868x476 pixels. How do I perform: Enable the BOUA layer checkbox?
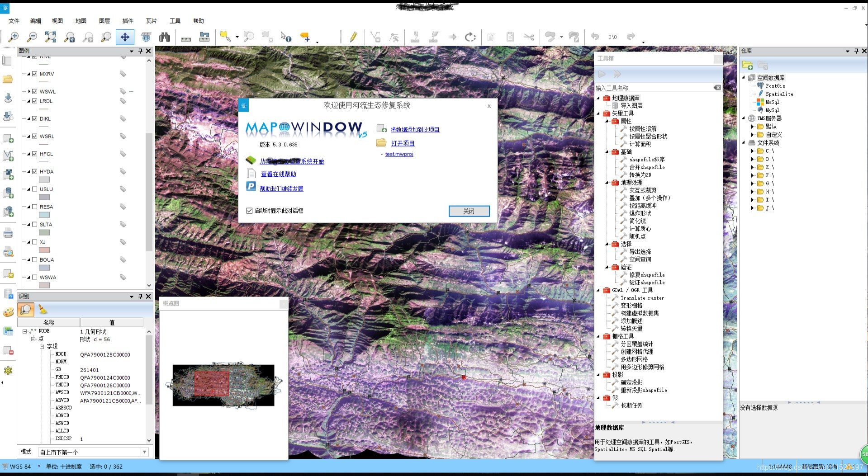pyautogui.click(x=35, y=259)
